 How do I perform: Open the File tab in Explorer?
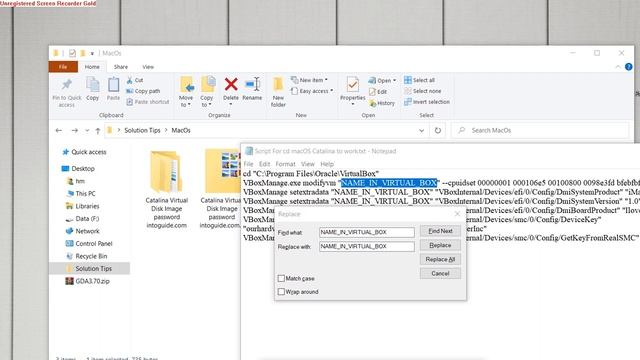(63, 67)
